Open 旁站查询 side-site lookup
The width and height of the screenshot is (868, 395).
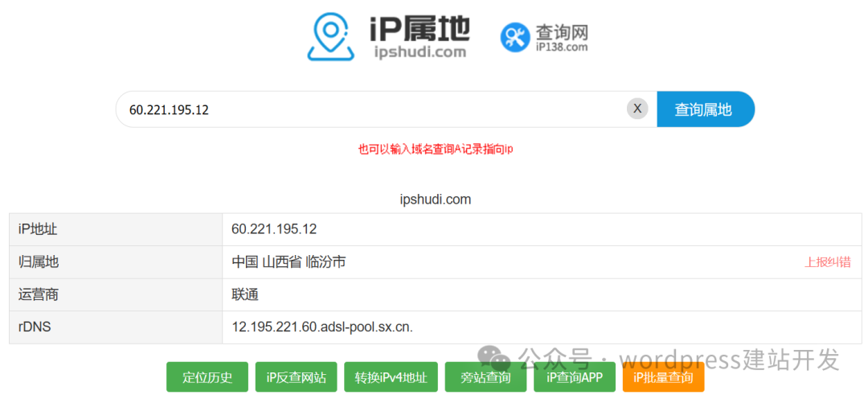click(x=485, y=377)
